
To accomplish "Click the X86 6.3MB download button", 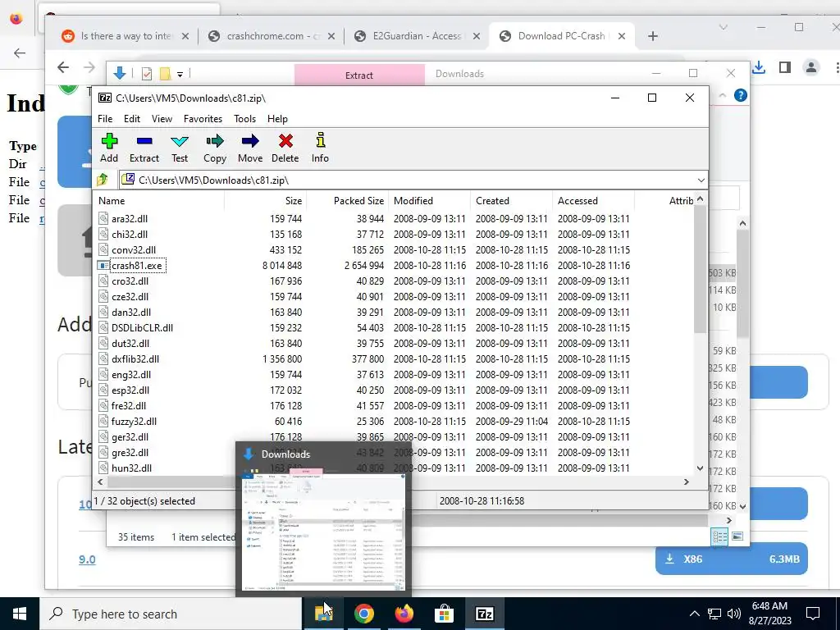I will [731, 559].
